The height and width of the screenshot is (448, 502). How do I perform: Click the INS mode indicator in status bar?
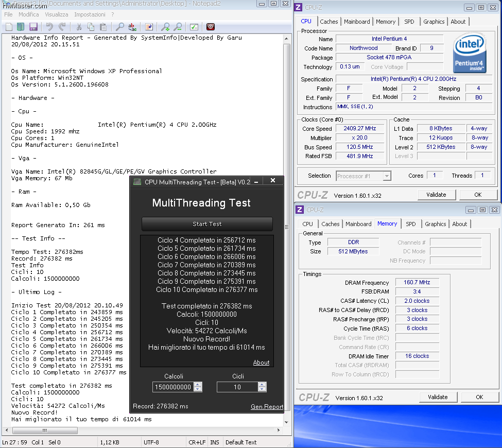(x=215, y=442)
